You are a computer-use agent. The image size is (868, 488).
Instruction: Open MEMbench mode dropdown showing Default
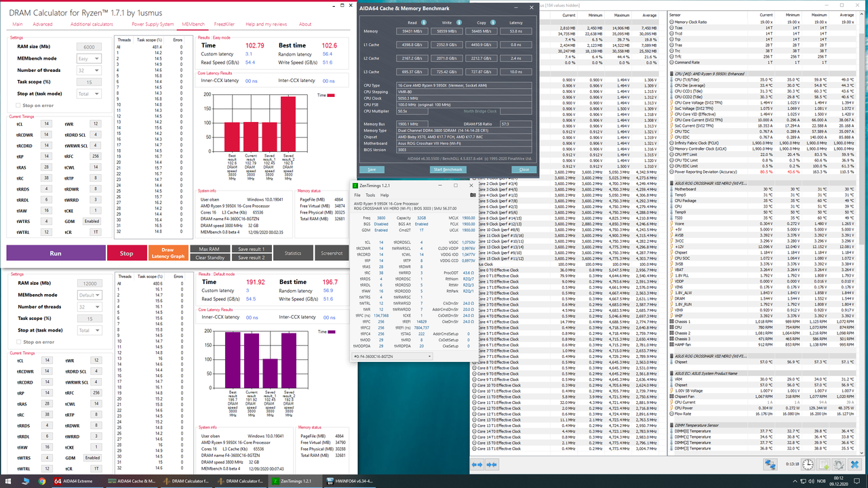pyautogui.click(x=89, y=295)
